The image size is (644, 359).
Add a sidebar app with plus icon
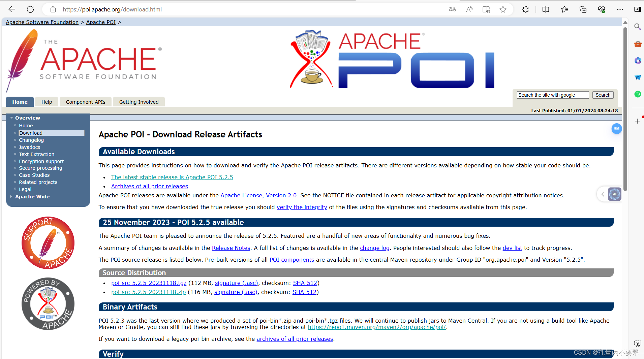pos(638,121)
